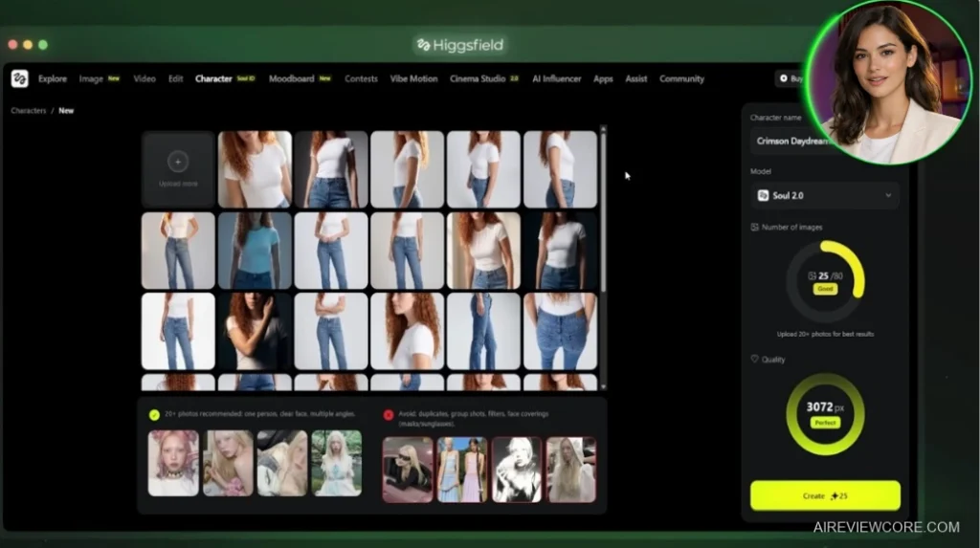The width and height of the screenshot is (980, 548).
Task: Click the sparkle credits icon on Create
Action: pyautogui.click(x=835, y=496)
